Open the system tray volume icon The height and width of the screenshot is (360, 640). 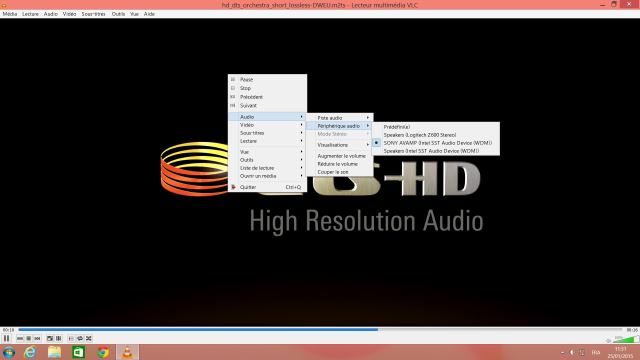(x=572, y=352)
